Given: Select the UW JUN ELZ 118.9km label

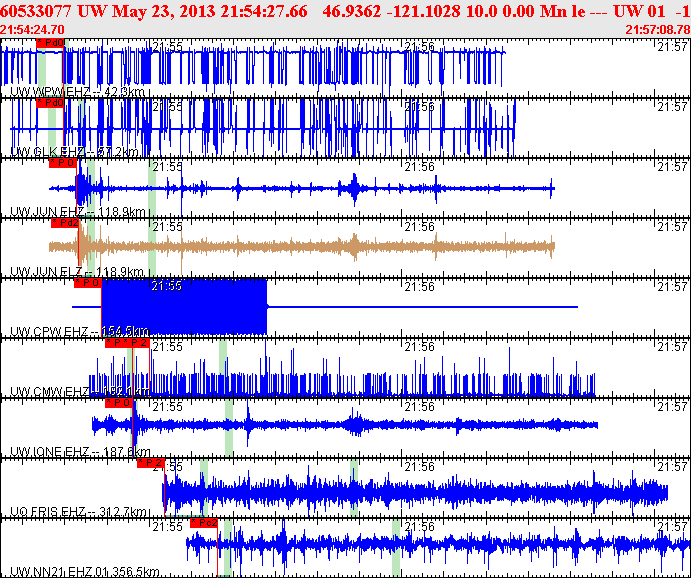Looking at the screenshot, I should coord(77,272).
